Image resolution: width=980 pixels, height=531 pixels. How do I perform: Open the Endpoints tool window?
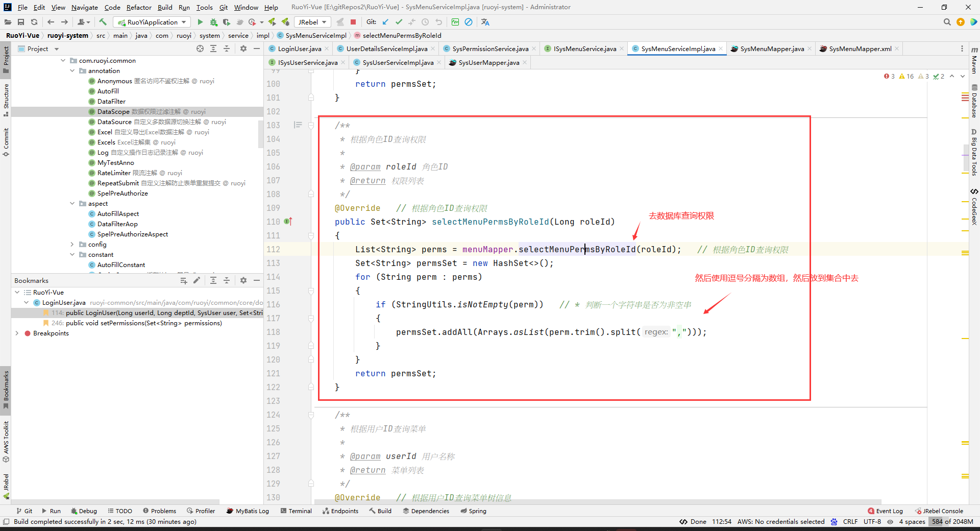click(x=340, y=511)
